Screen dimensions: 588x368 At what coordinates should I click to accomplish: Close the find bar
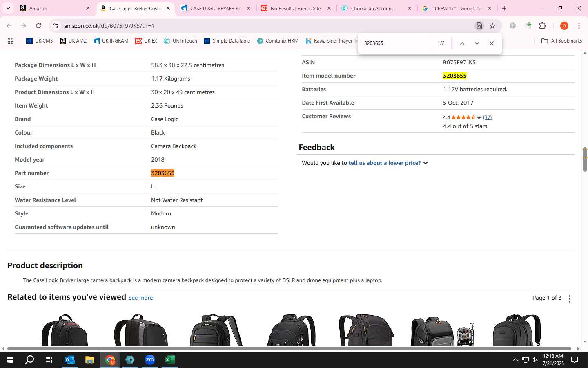(492, 43)
